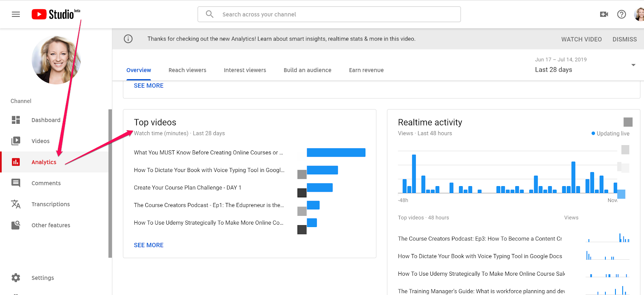644x295 pixels.
Task: Click the channel profile picture
Action: tap(56, 60)
